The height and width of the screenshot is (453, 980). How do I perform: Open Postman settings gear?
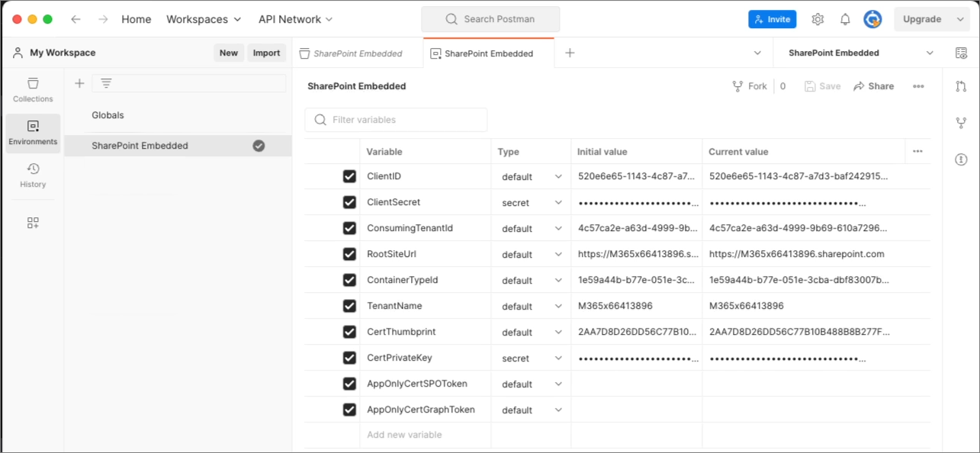[x=818, y=19]
